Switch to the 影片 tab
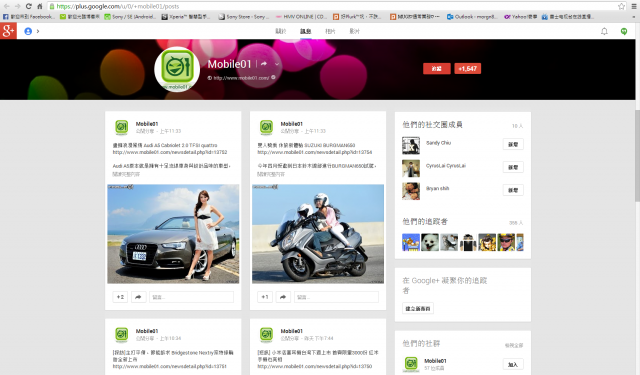The image size is (640, 375). point(354,31)
